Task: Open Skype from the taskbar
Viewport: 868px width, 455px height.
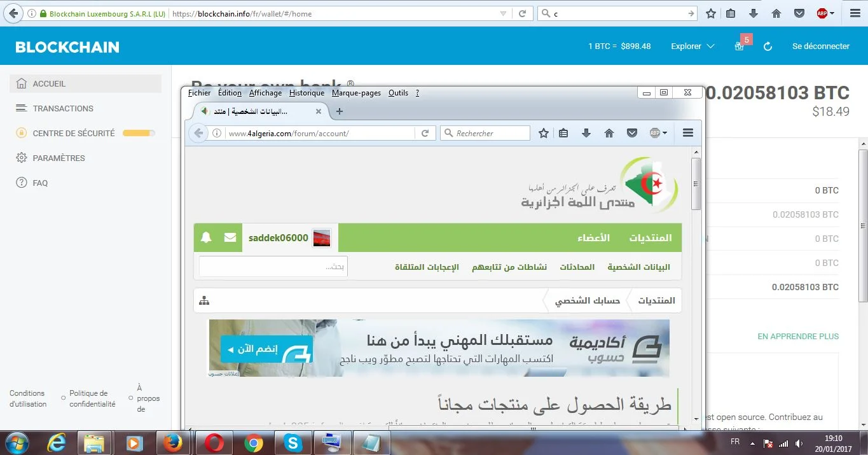Action: coord(293,442)
